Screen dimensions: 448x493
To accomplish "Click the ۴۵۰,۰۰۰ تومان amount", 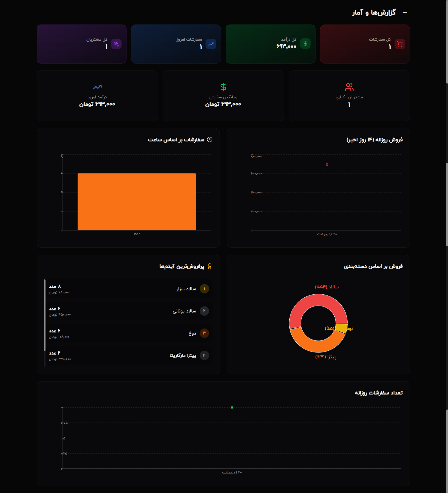I will 60,315.
